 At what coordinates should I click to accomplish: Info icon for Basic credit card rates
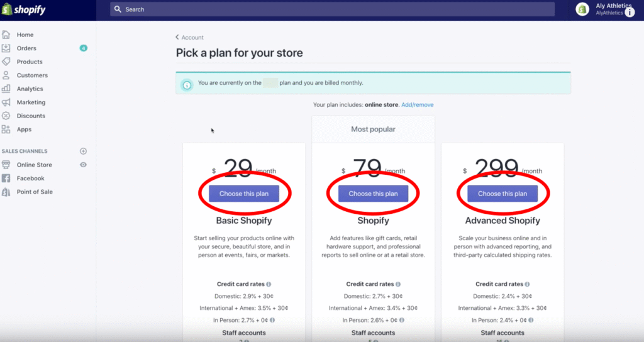(269, 284)
